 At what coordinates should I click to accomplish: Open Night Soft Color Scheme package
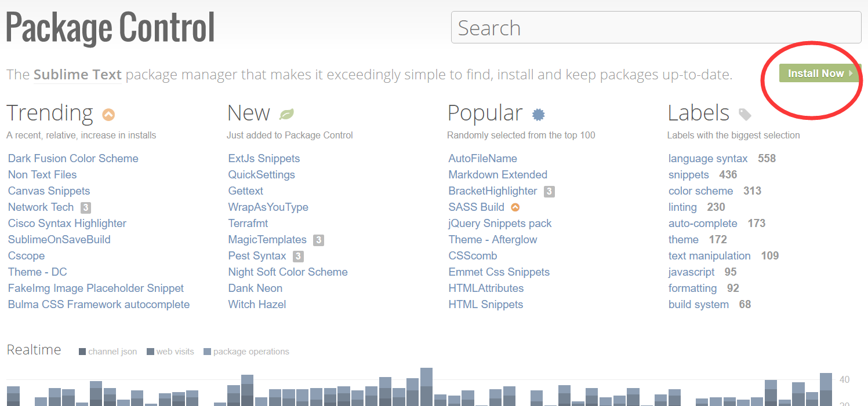[x=288, y=272]
